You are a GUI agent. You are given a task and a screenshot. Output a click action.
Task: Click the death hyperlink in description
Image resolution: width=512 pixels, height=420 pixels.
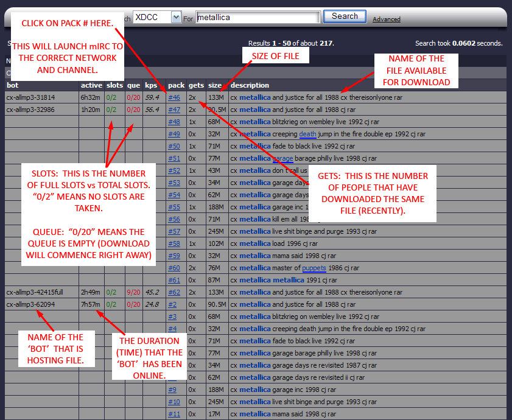pyautogui.click(x=307, y=134)
